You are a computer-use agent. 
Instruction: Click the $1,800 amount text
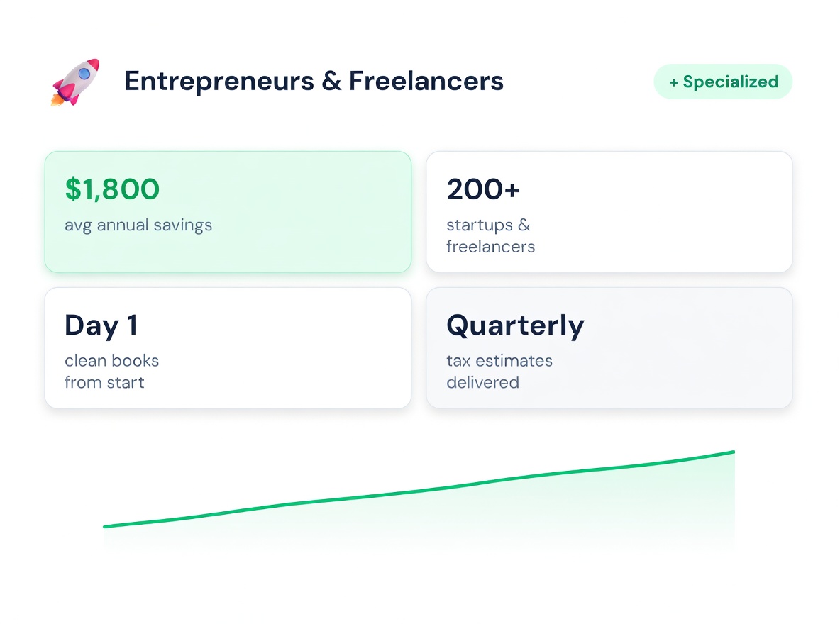tap(112, 189)
